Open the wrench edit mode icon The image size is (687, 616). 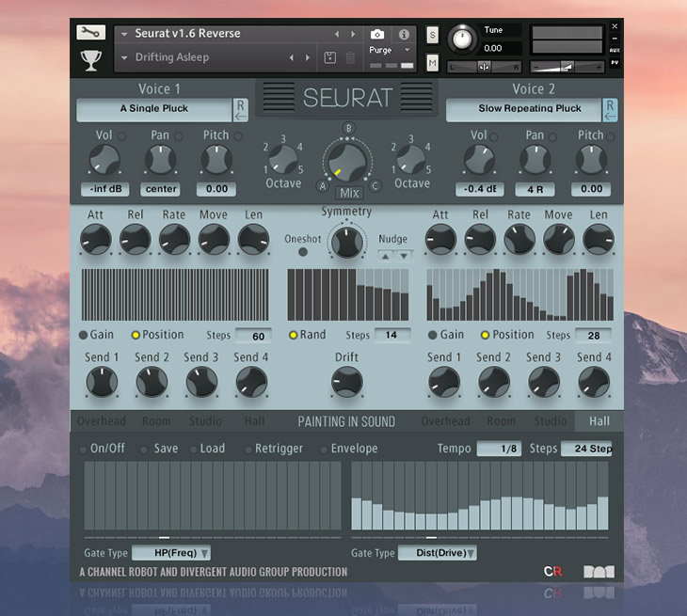[90, 32]
